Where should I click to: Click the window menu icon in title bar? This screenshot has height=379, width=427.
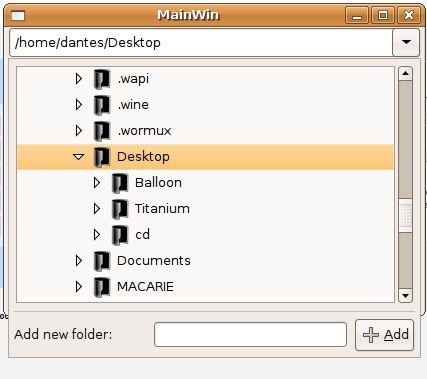pyautogui.click(x=18, y=15)
